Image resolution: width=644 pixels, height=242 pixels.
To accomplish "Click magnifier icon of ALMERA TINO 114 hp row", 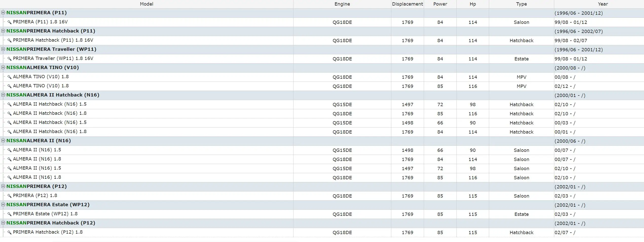I will (x=9, y=77).
